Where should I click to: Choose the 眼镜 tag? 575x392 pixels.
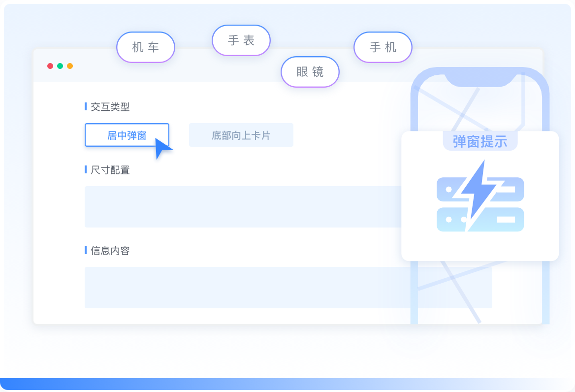pos(310,72)
